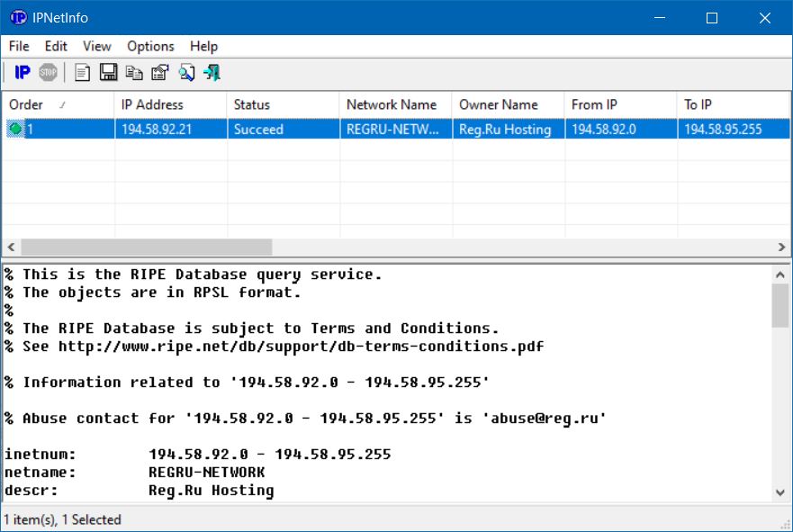Image resolution: width=793 pixels, height=532 pixels.
Task: Click the 'Information related to' line
Action: click(x=247, y=383)
